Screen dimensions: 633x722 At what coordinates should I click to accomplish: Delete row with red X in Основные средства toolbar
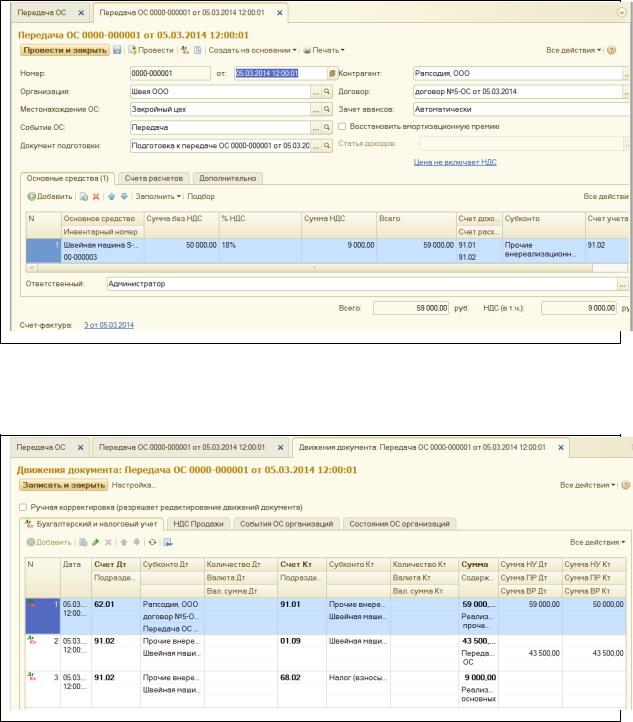96,197
